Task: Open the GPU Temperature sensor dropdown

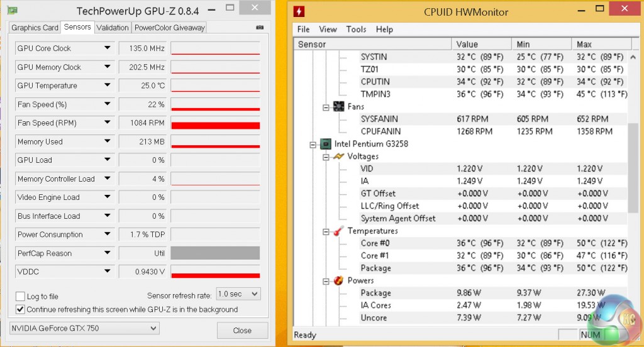Action: (x=107, y=85)
